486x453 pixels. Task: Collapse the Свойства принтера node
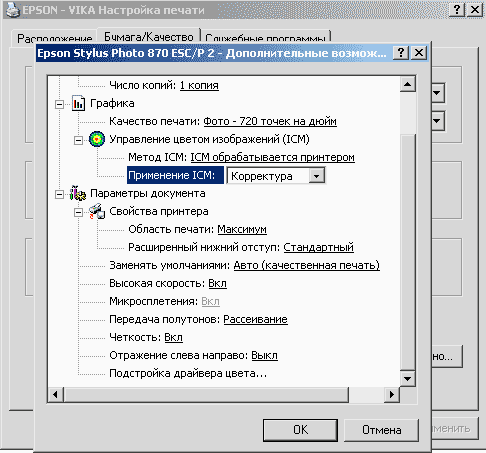78,212
